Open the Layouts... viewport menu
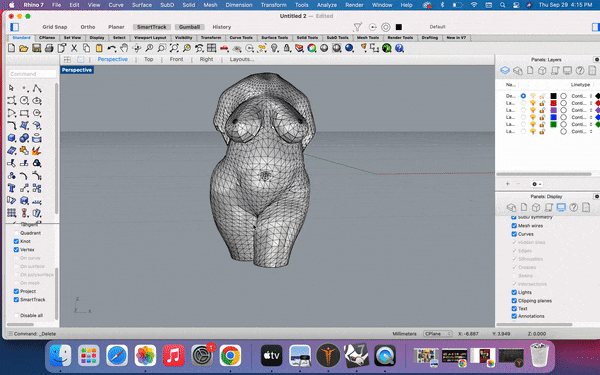Image resolution: width=600 pixels, height=375 pixels. pos(242,59)
